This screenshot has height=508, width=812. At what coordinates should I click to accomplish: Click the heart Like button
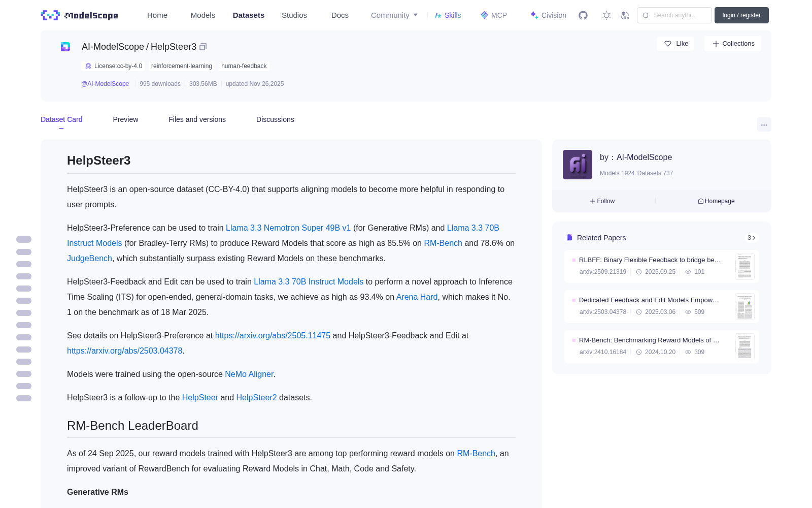tap(675, 44)
